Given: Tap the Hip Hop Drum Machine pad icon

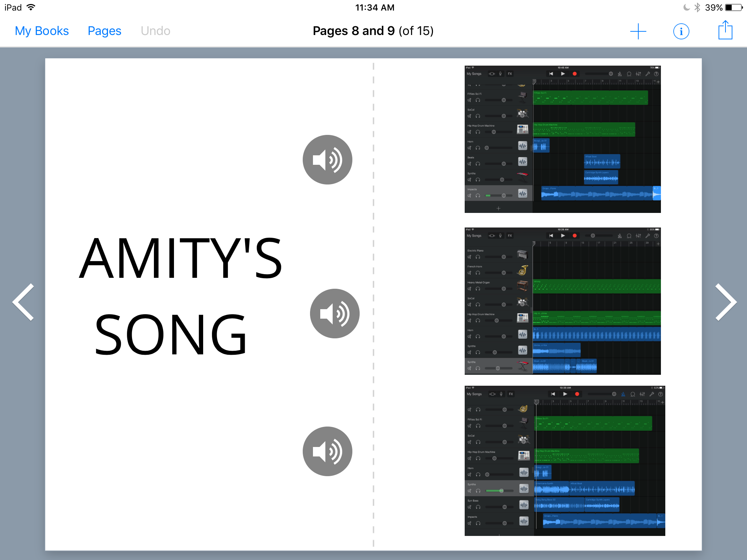Looking at the screenshot, I should [523, 130].
